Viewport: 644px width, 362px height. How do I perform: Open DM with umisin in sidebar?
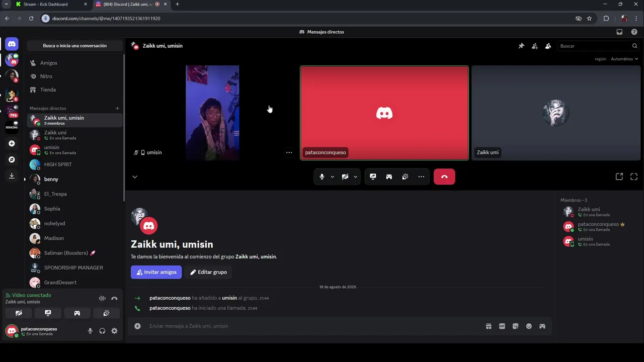point(74,150)
